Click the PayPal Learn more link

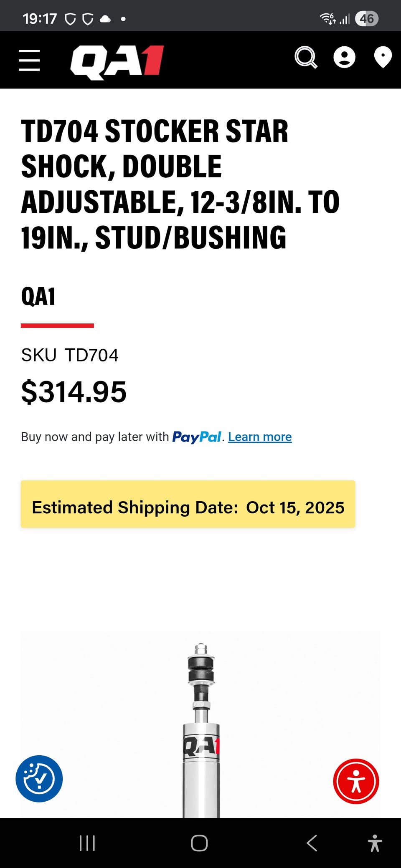(260, 437)
